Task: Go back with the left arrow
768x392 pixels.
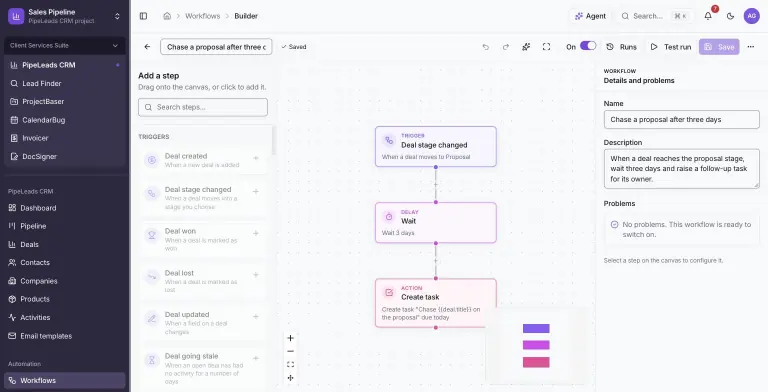Action: [x=147, y=47]
